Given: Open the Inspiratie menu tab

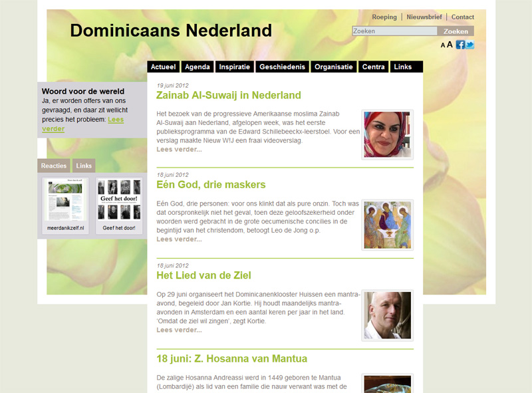Looking at the screenshot, I should click(235, 67).
